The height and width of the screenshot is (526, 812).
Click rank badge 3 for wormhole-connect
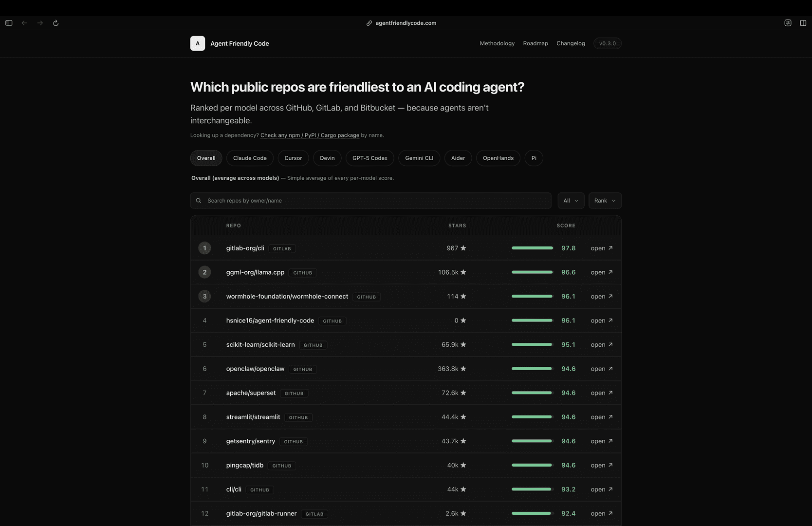pos(204,296)
